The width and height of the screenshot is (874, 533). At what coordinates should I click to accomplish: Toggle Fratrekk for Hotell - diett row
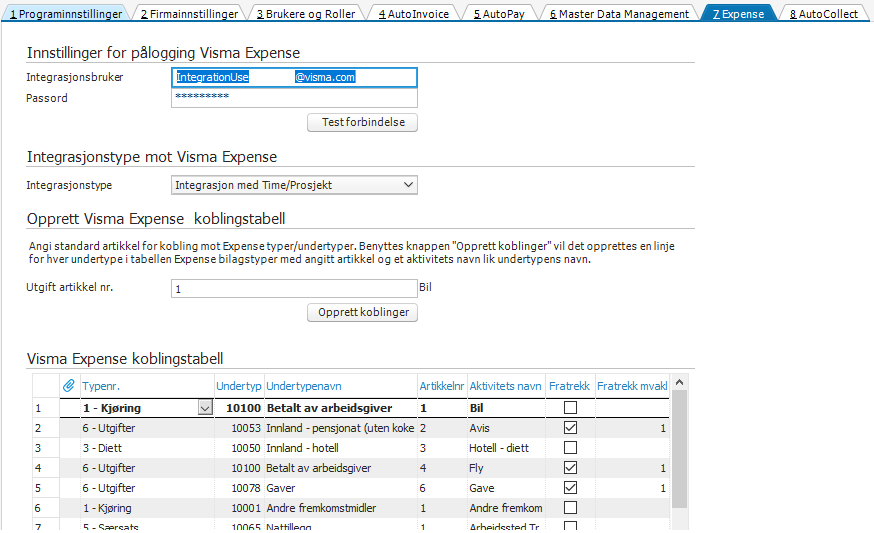pyautogui.click(x=570, y=448)
